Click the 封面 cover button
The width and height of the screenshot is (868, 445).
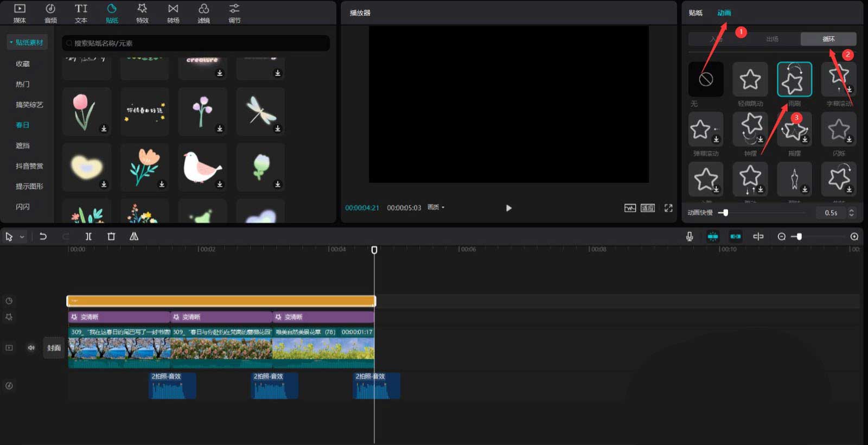pos(54,348)
